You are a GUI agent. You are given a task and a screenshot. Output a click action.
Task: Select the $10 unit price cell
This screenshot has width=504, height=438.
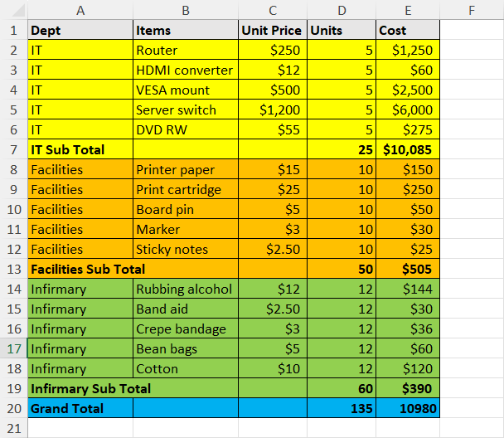click(x=273, y=368)
